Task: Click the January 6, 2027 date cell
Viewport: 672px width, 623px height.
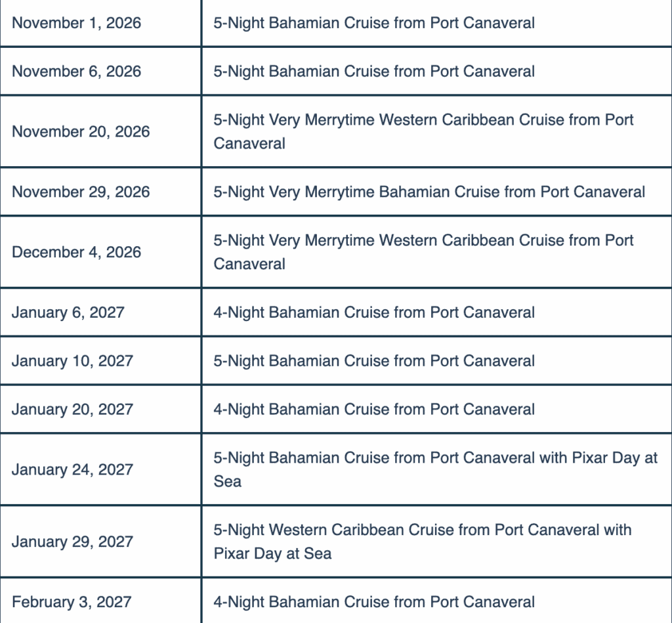Action: tap(68, 312)
